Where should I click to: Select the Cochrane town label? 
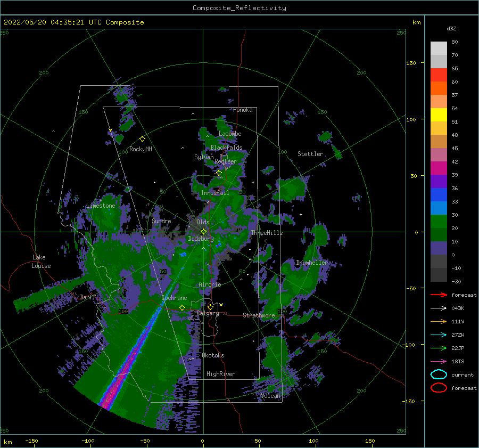tap(174, 298)
